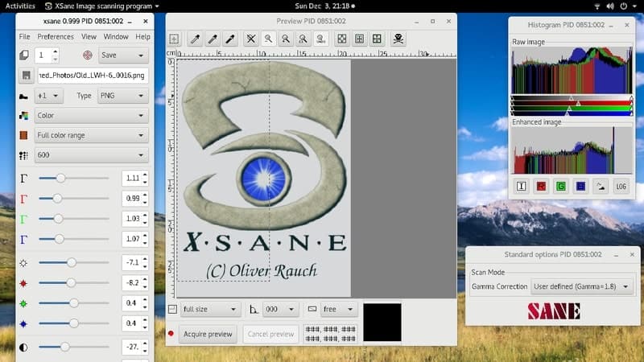Image resolution: width=644 pixels, height=362 pixels.
Task: Click the output filename input field
Action: click(93, 75)
